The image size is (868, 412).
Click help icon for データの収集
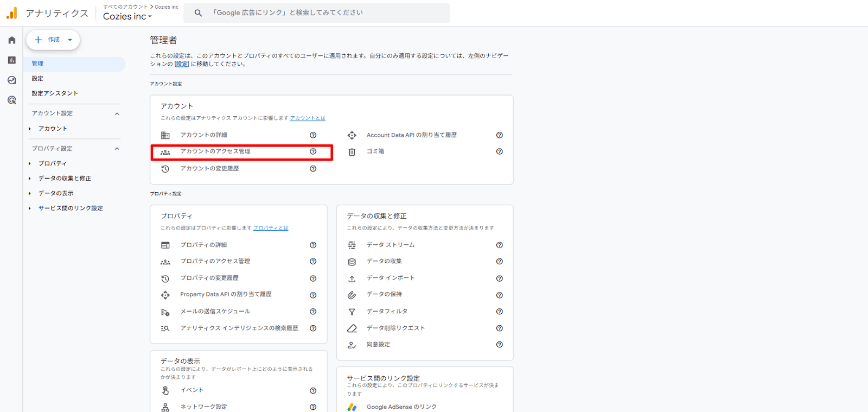click(500, 262)
